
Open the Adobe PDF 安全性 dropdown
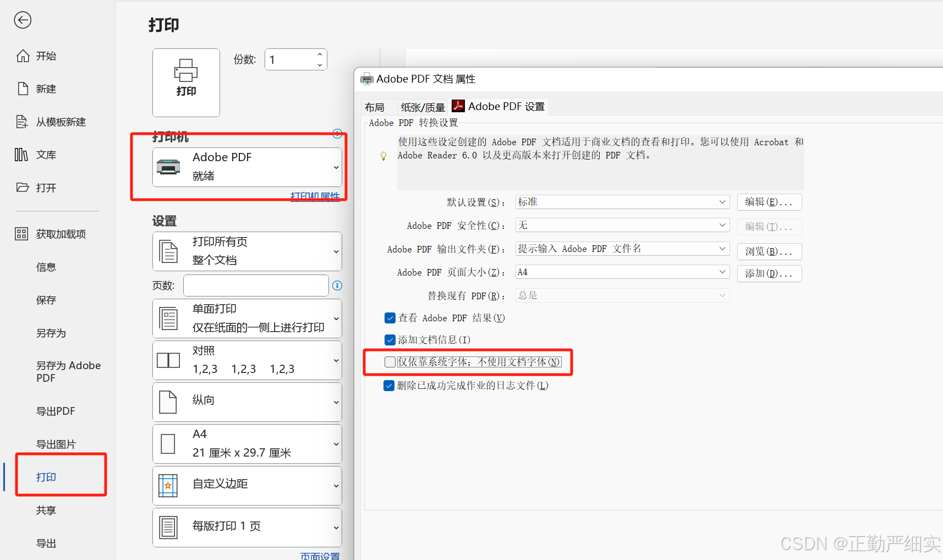(622, 225)
